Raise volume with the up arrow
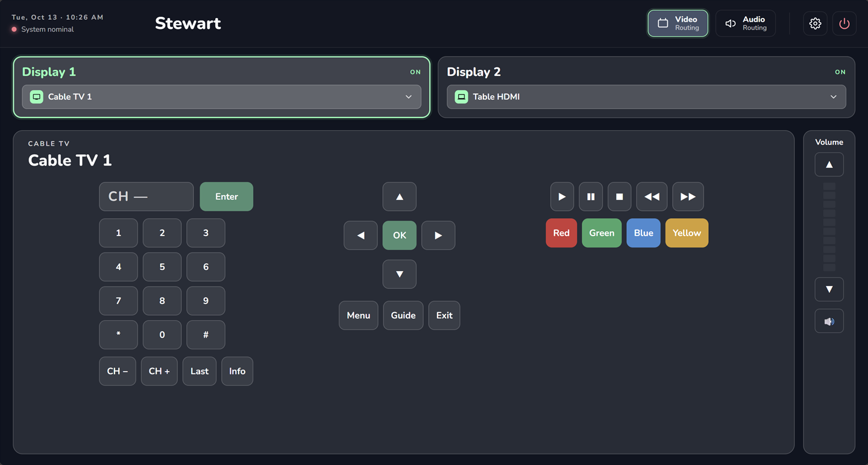Image resolution: width=868 pixels, height=465 pixels. pyautogui.click(x=829, y=164)
